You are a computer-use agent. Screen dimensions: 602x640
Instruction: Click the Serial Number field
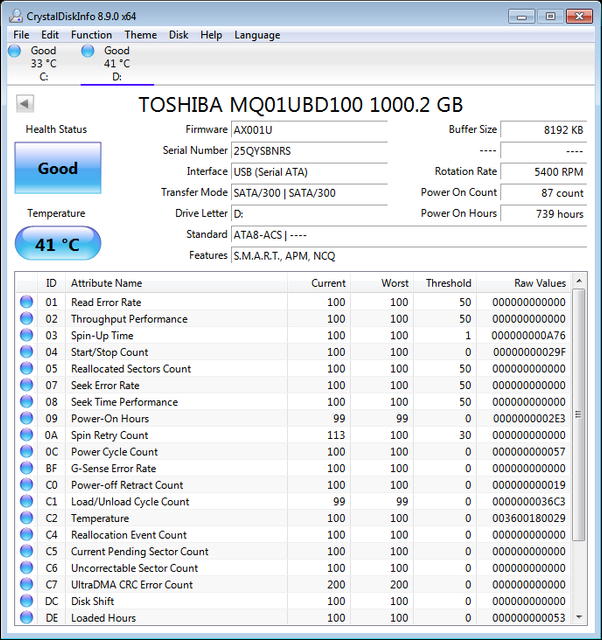pyautogui.click(x=309, y=151)
